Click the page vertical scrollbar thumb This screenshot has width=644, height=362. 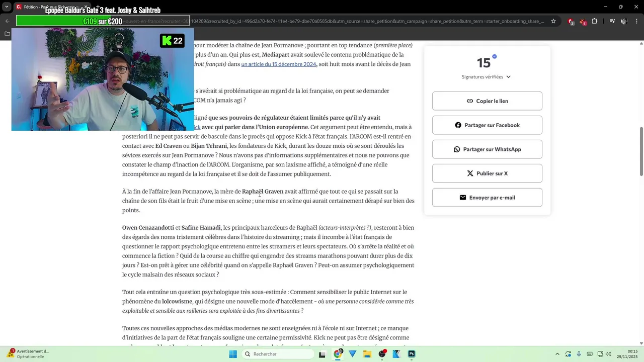(641, 151)
